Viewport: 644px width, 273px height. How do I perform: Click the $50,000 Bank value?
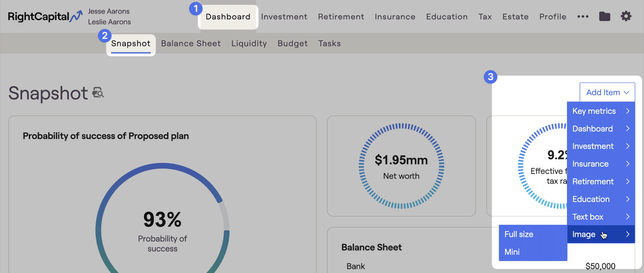[600, 266]
